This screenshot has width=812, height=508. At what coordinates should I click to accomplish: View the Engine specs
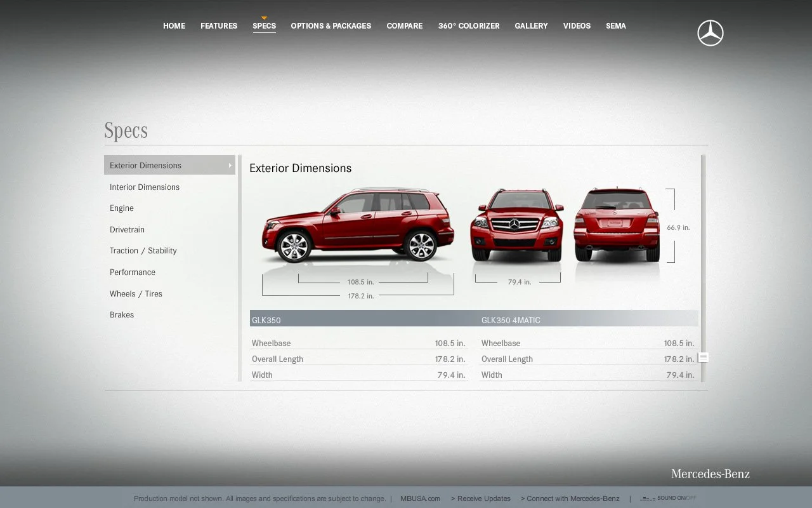coord(122,208)
